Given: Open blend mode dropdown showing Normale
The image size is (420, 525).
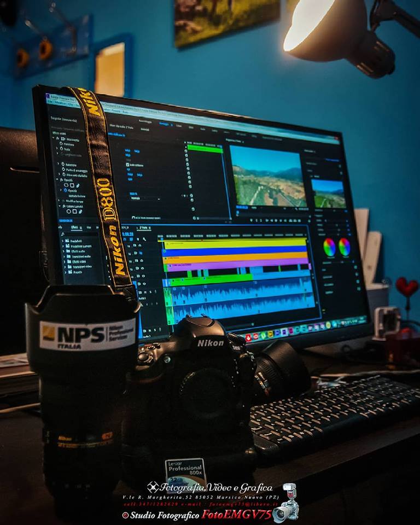Looking at the screenshot, I should (x=145, y=198).
